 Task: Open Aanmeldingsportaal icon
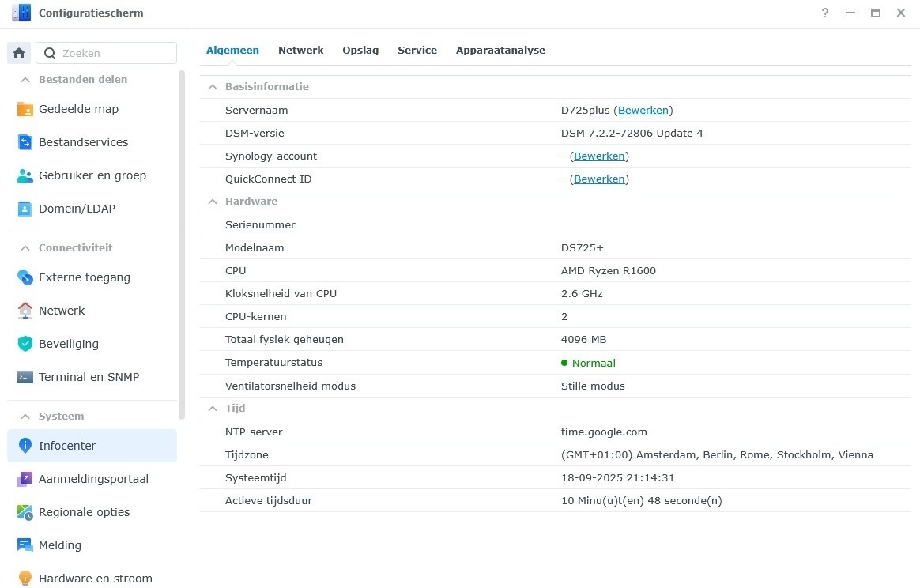pyautogui.click(x=25, y=479)
